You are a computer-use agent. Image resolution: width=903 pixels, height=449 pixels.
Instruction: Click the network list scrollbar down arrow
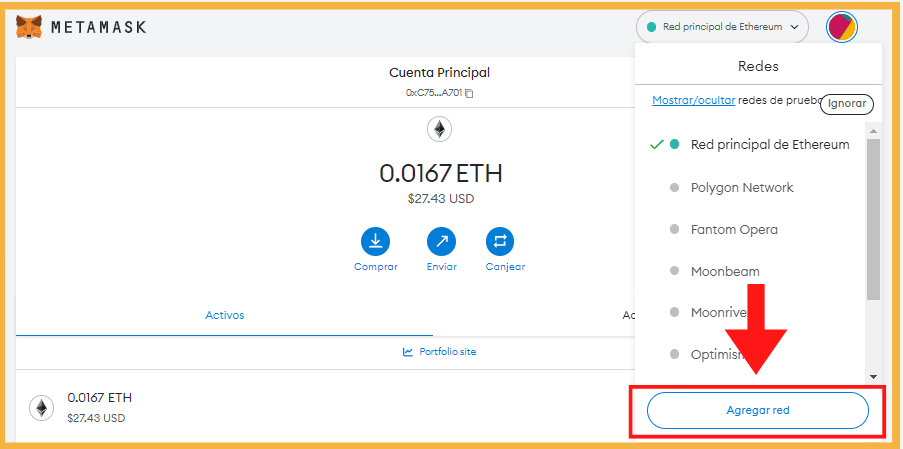pyautogui.click(x=873, y=377)
